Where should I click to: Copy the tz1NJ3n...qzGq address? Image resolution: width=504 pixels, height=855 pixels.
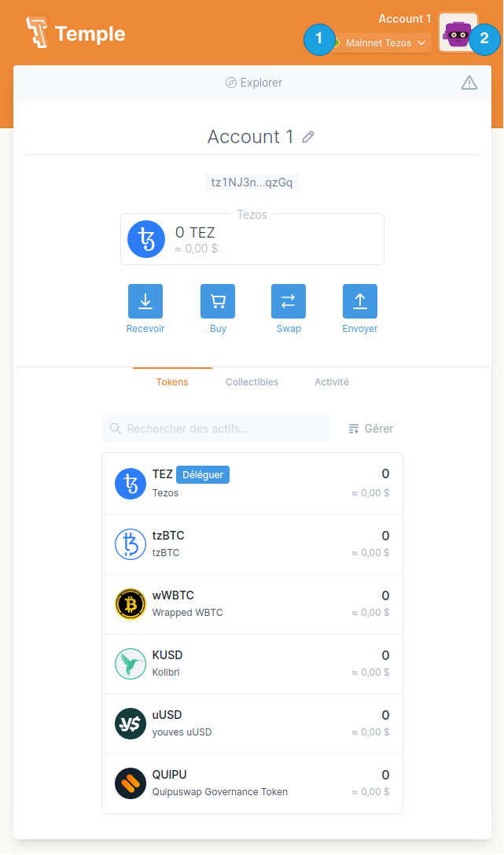[x=252, y=182]
